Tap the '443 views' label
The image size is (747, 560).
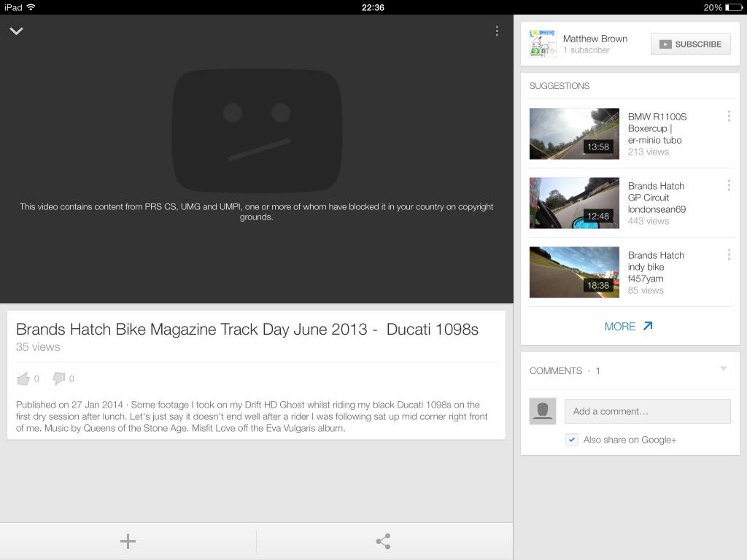[648, 221]
